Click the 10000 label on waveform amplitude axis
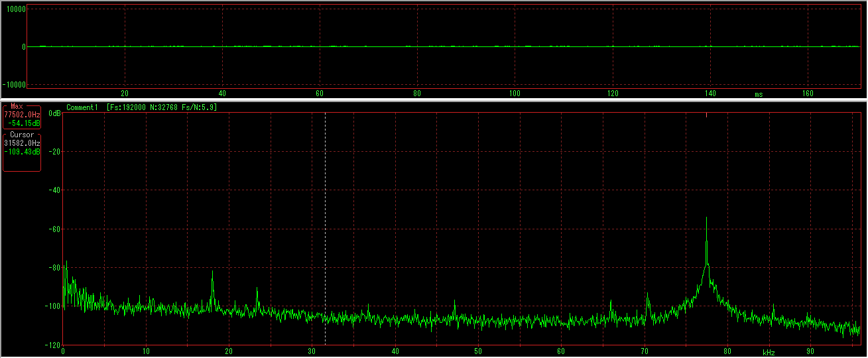The width and height of the screenshot is (868, 358). (x=16, y=10)
